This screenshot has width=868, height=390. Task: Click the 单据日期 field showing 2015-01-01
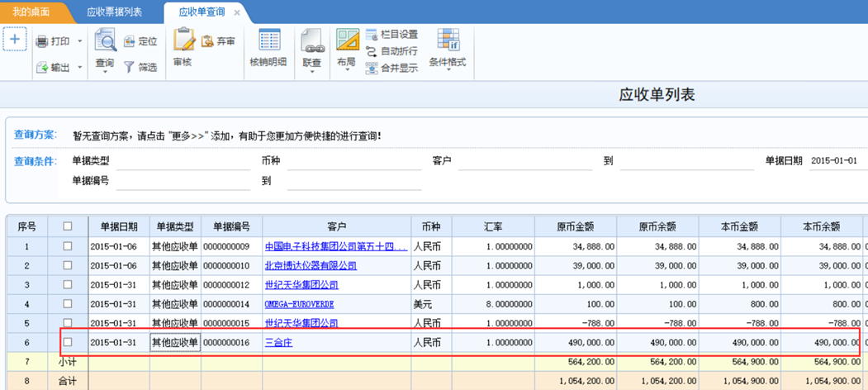[838, 161]
